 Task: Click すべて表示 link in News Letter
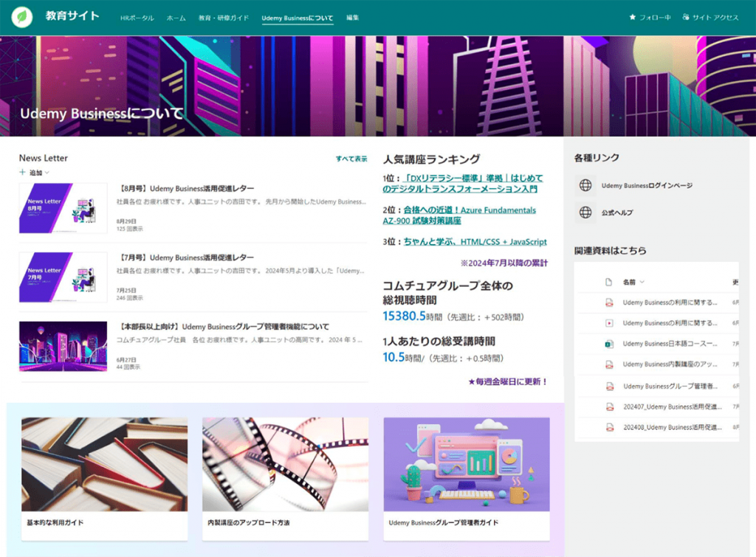[x=351, y=159]
